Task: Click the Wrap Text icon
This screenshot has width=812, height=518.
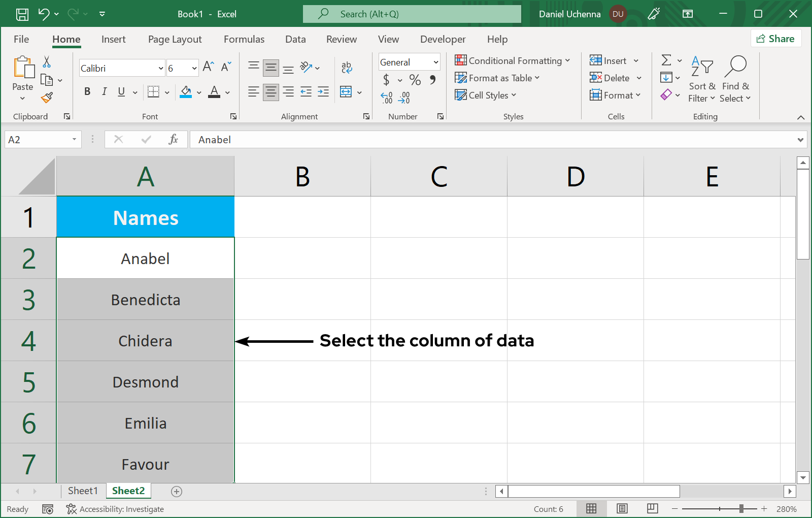Action: [x=347, y=67]
